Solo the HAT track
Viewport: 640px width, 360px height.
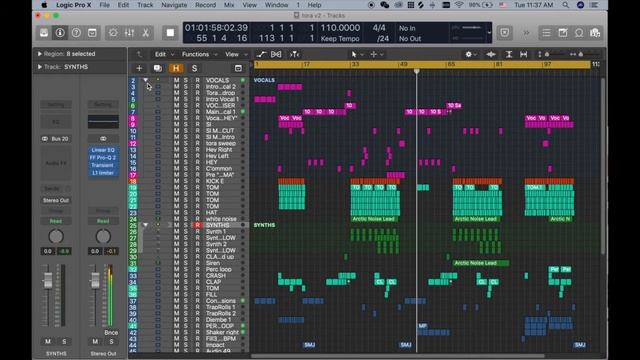186,213
